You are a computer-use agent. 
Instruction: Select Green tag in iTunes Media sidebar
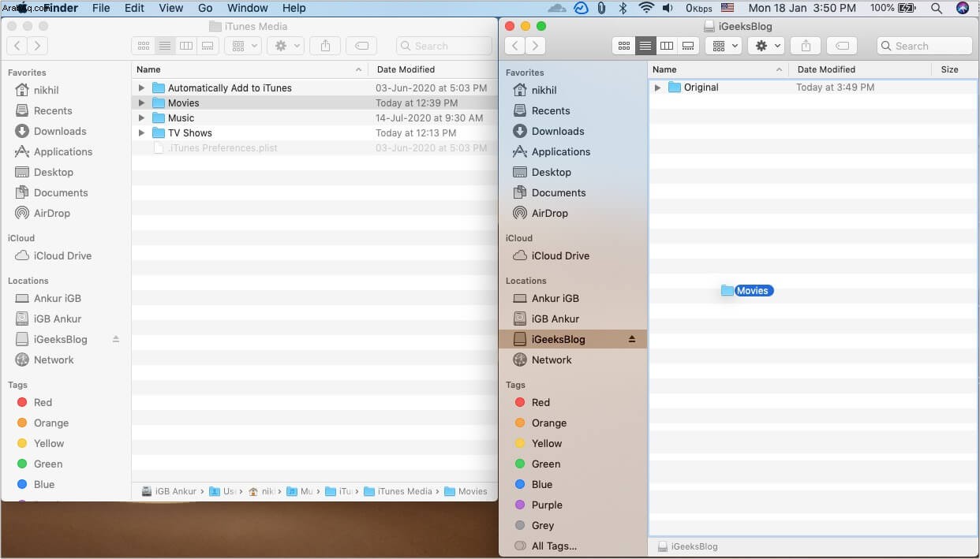[48, 464]
